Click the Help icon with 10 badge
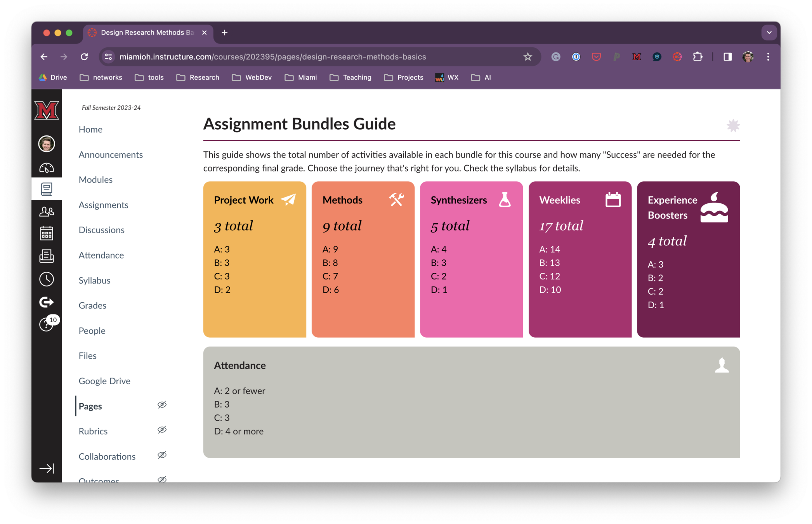The width and height of the screenshot is (812, 524). [47, 324]
